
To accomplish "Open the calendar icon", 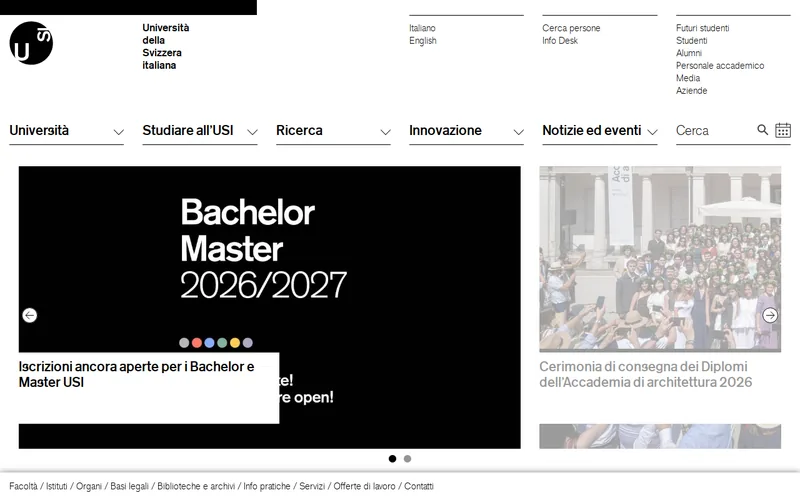I will coord(783,130).
